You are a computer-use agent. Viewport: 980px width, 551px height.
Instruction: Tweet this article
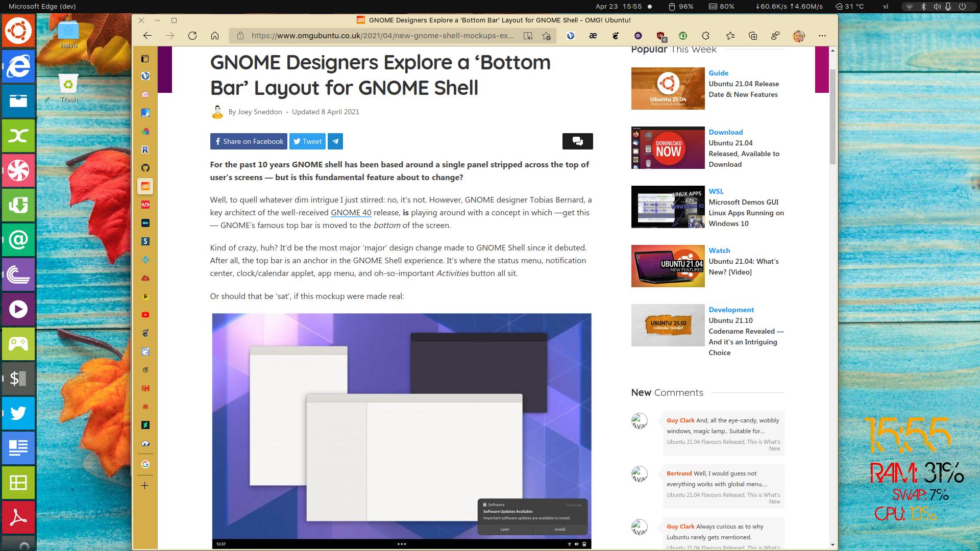(307, 141)
